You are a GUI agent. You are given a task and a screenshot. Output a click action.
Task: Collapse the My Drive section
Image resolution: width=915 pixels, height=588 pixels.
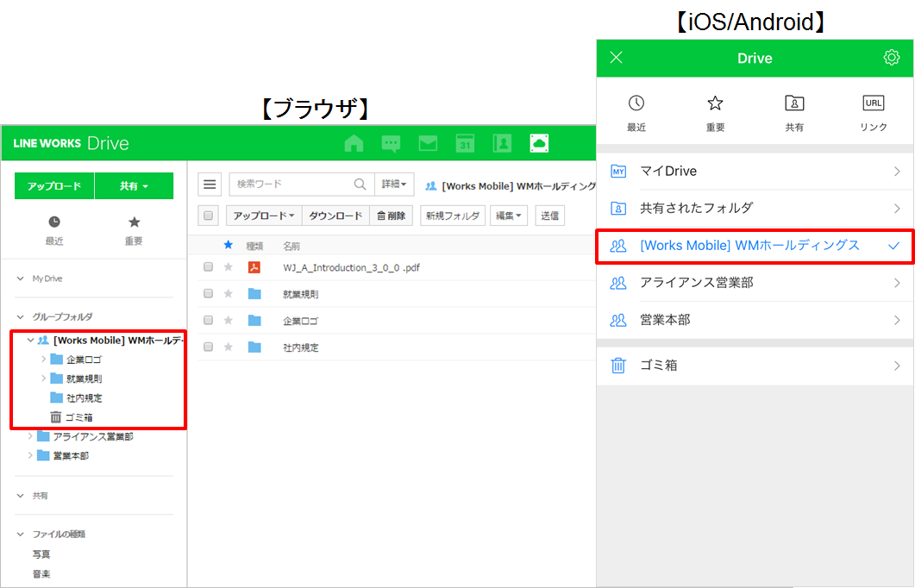click(x=21, y=278)
